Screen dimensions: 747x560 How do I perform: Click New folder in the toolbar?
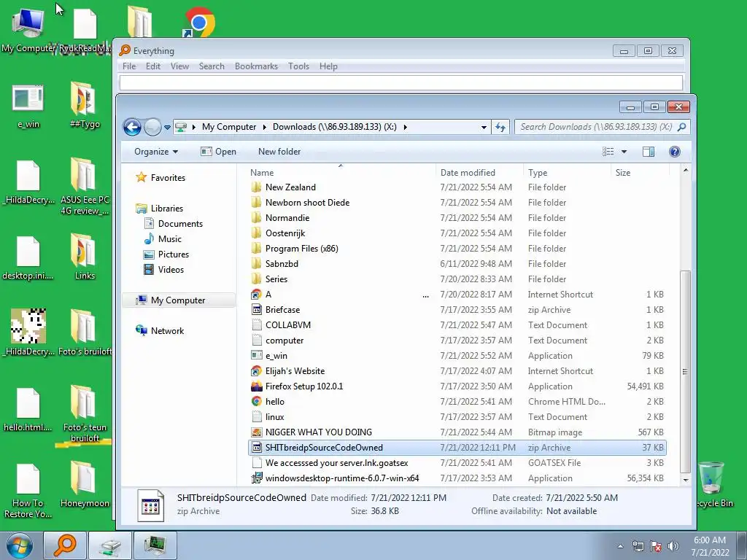pyautogui.click(x=279, y=152)
